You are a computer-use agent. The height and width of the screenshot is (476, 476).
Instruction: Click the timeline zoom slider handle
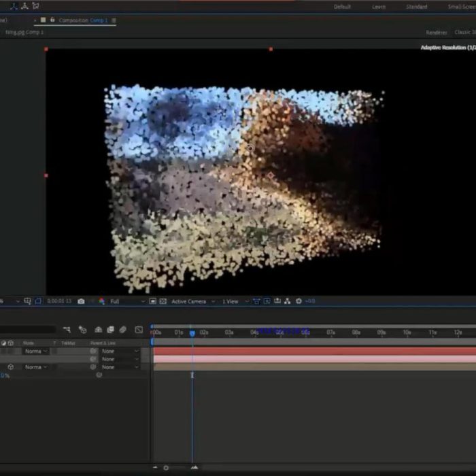tap(166, 468)
